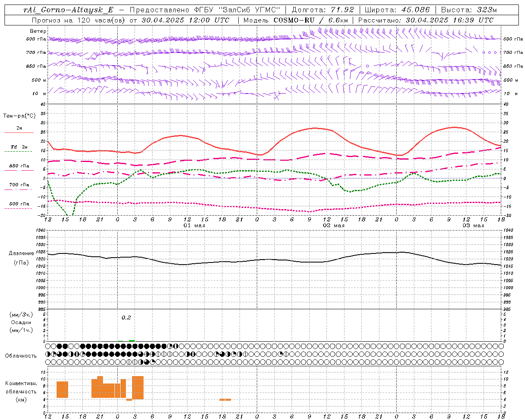Click the 01 мая date label
This screenshot has height=420, width=525.
(x=194, y=226)
